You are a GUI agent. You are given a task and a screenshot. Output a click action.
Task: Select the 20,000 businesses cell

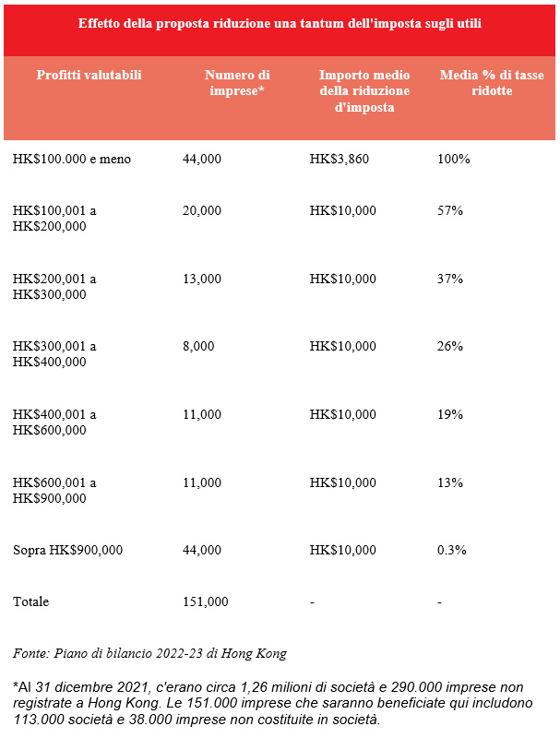click(x=202, y=211)
